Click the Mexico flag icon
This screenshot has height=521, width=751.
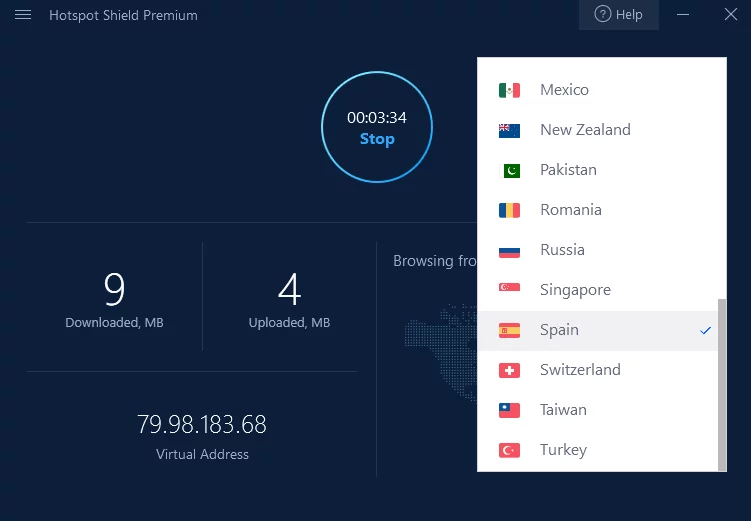509,90
